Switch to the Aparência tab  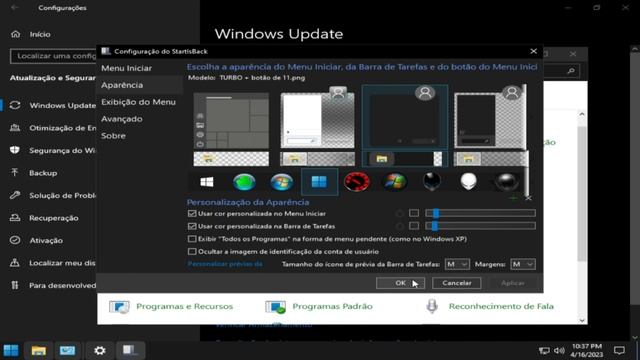pyautogui.click(x=122, y=85)
